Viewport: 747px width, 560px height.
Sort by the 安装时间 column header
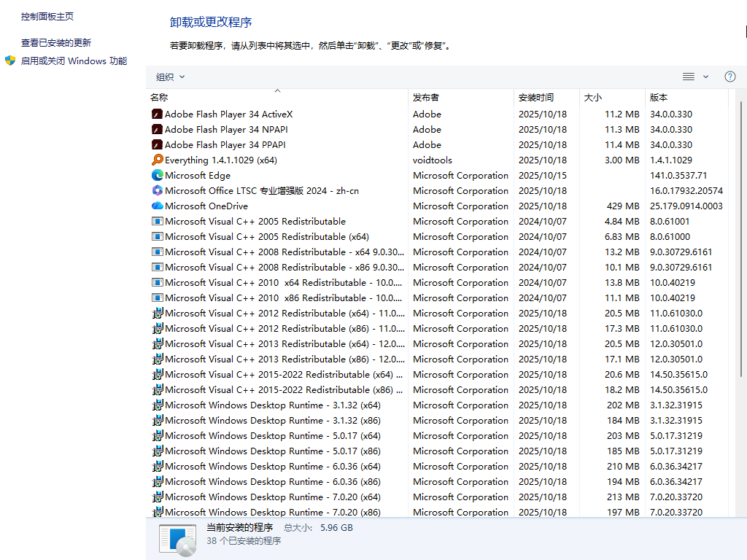tap(536, 97)
